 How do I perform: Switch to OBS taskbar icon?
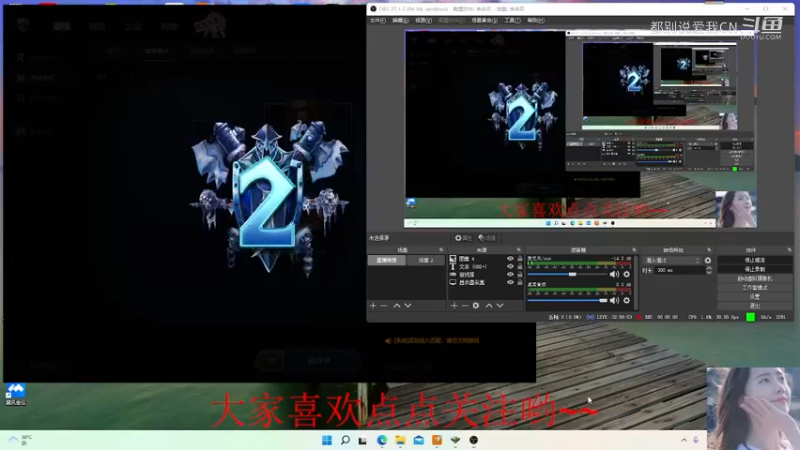473,440
